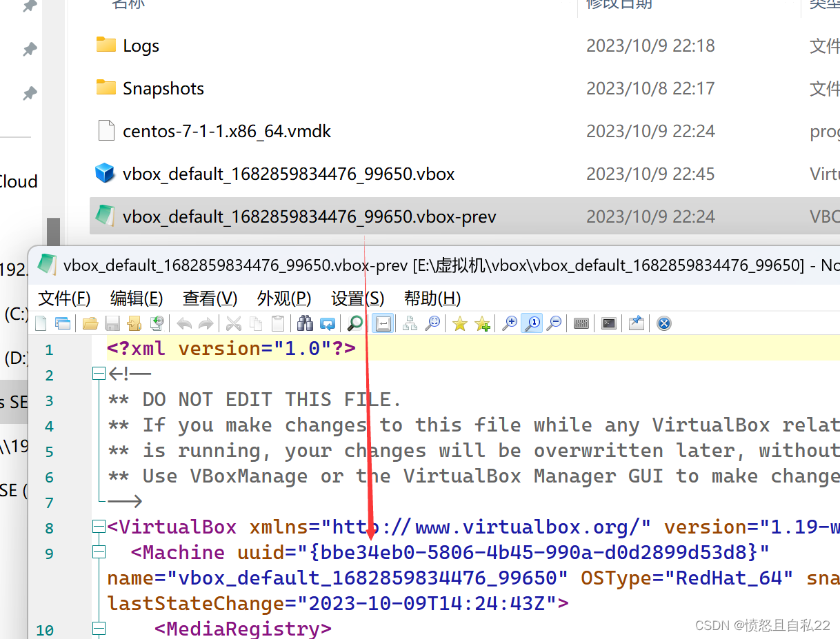Click the Zoom Out magnifier icon

[554, 323]
